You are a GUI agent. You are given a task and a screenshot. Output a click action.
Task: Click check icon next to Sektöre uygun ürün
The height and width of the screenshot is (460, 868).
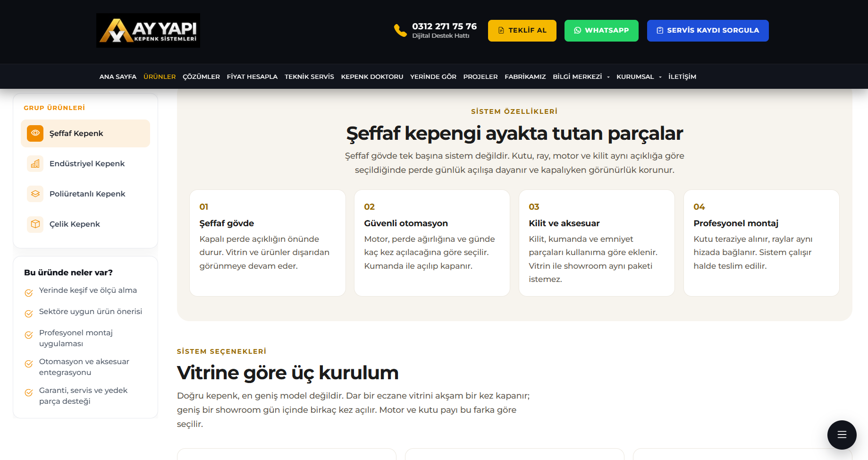(x=29, y=314)
